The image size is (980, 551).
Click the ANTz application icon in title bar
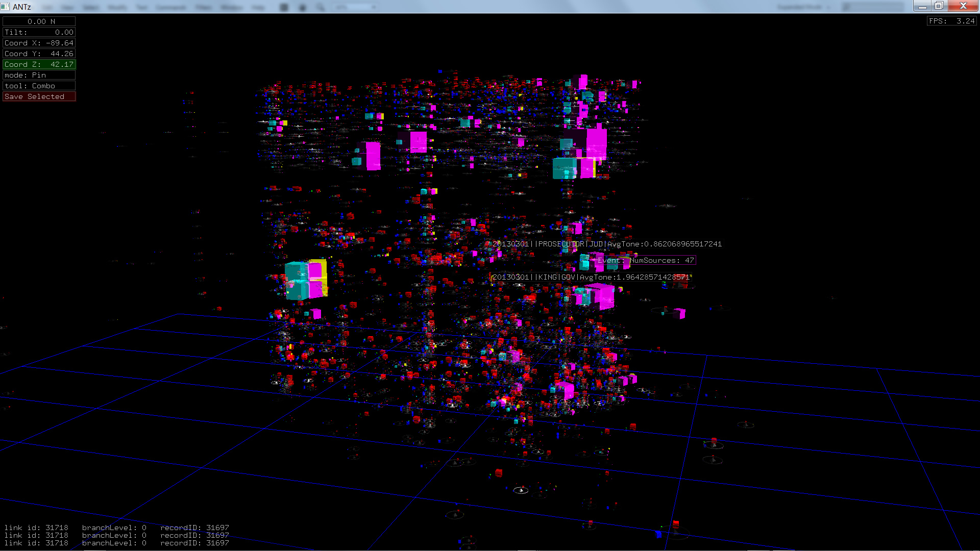coord(5,7)
